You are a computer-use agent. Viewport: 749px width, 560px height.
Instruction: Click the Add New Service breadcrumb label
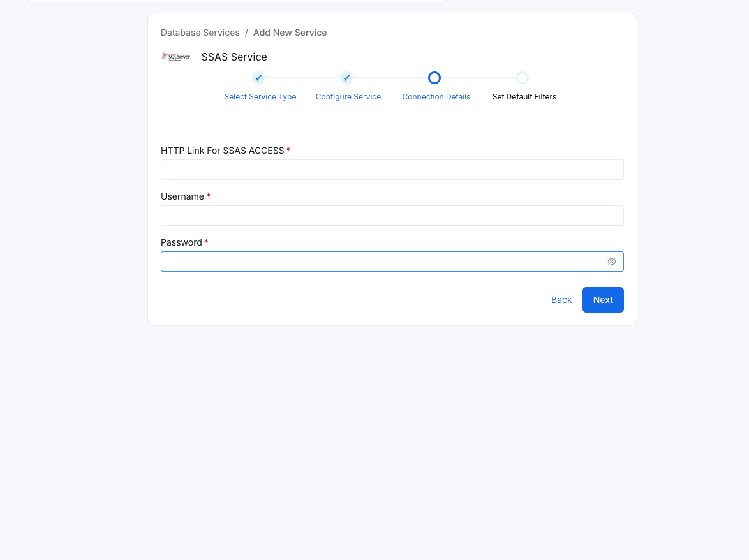point(290,32)
